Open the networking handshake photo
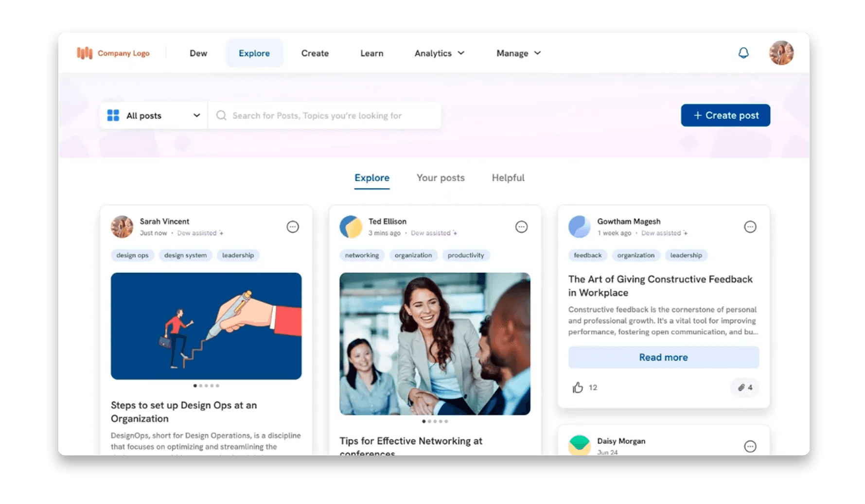 coord(435,344)
